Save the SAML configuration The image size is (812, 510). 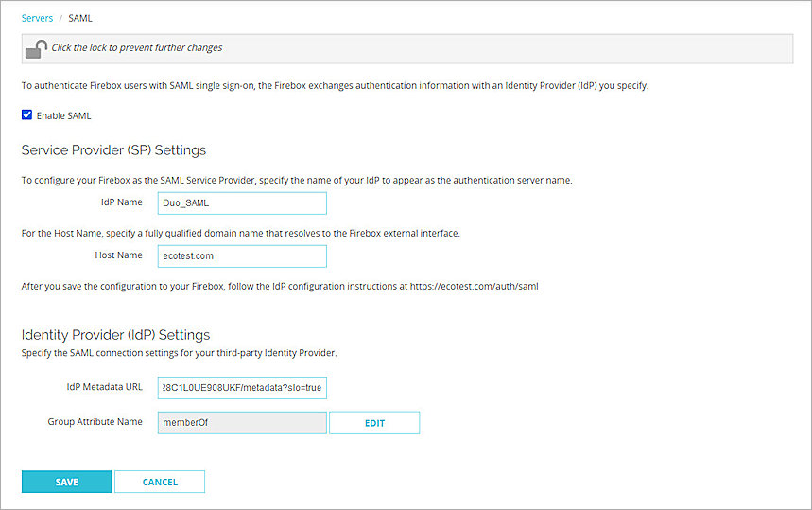coord(66,482)
